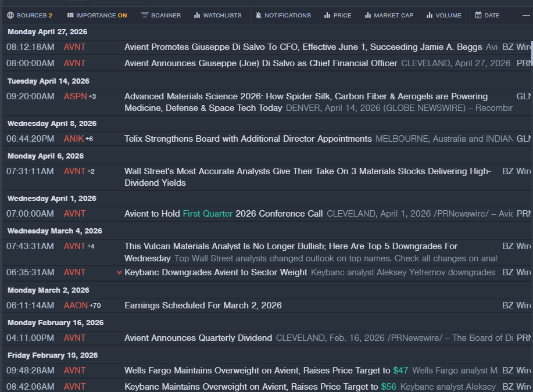Open Keybanc Downgrades Avient headline
Screen dimensions: 533x392
(216, 272)
